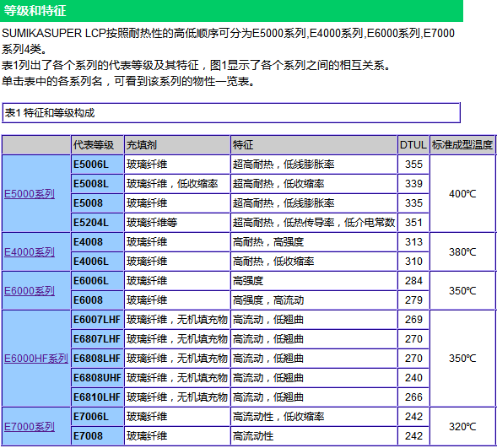Open the E5000系列 link
Image resolution: width=497 pixels, height=448 pixels.
pyautogui.click(x=30, y=194)
